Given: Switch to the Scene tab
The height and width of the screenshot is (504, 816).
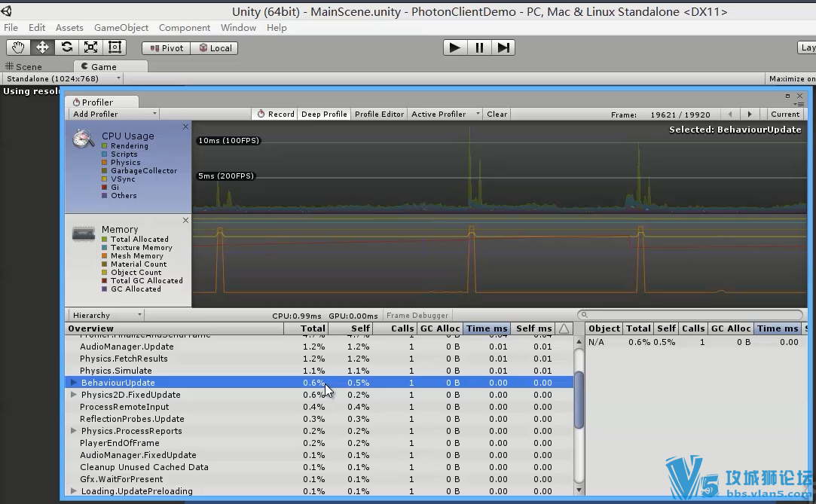Looking at the screenshot, I should 23,66.
